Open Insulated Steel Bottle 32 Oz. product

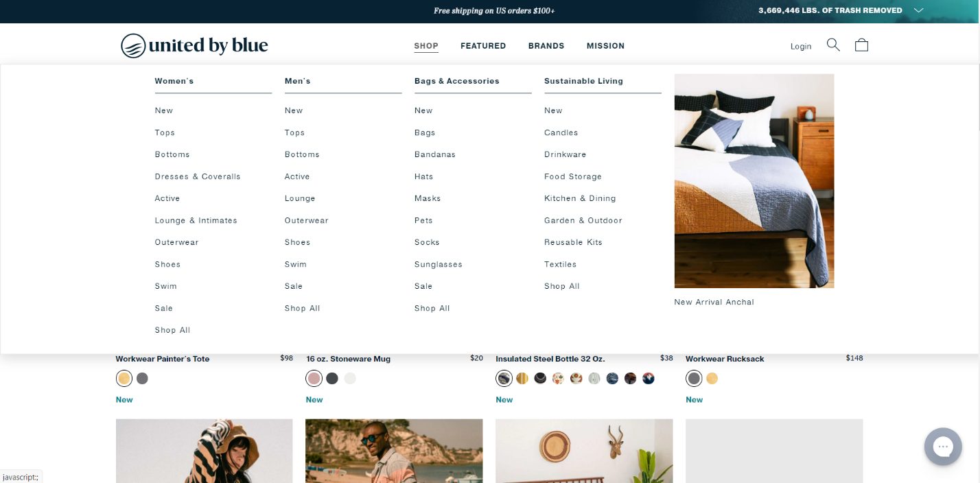[550, 359]
